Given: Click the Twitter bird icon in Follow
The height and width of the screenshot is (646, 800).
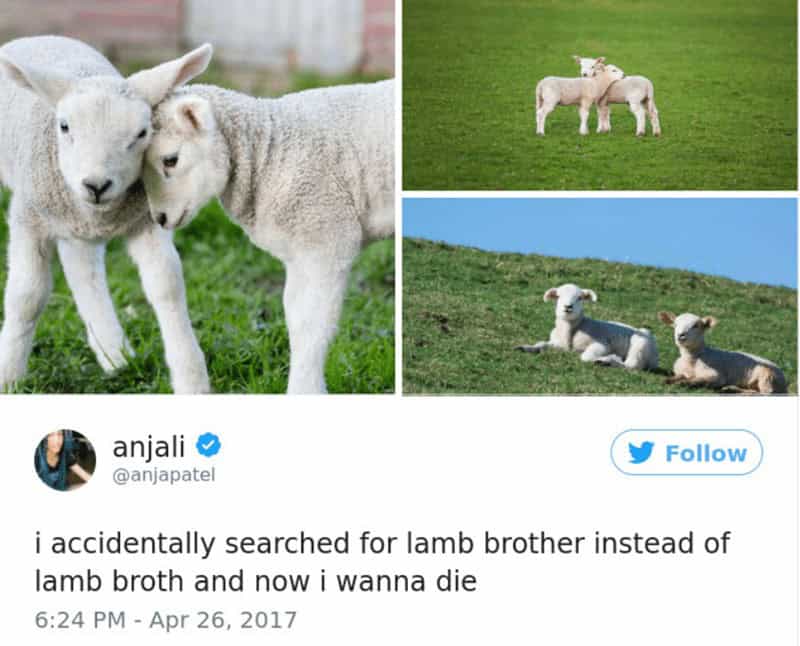Looking at the screenshot, I should 641,453.
